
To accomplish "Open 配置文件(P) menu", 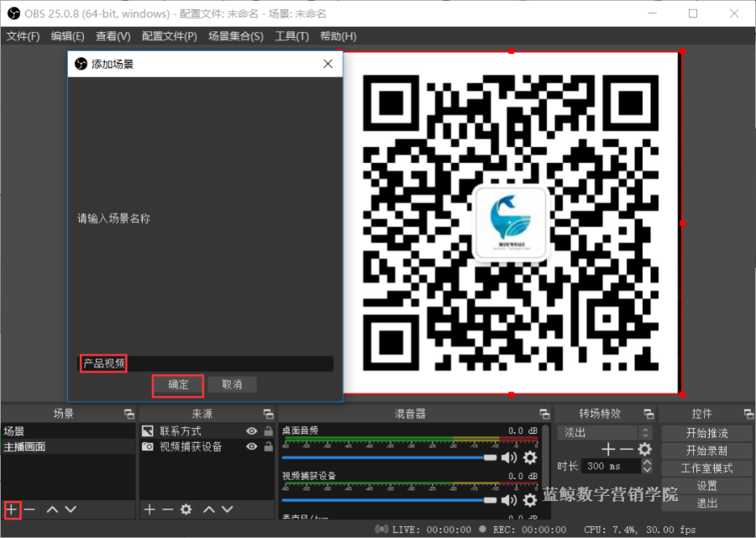I will [169, 36].
